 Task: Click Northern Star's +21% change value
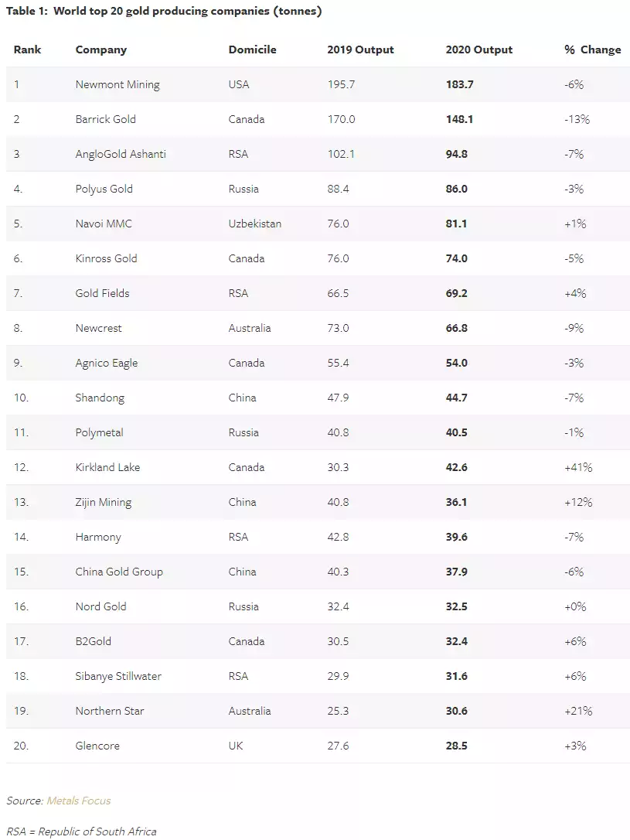pyautogui.click(x=578, y=711)
